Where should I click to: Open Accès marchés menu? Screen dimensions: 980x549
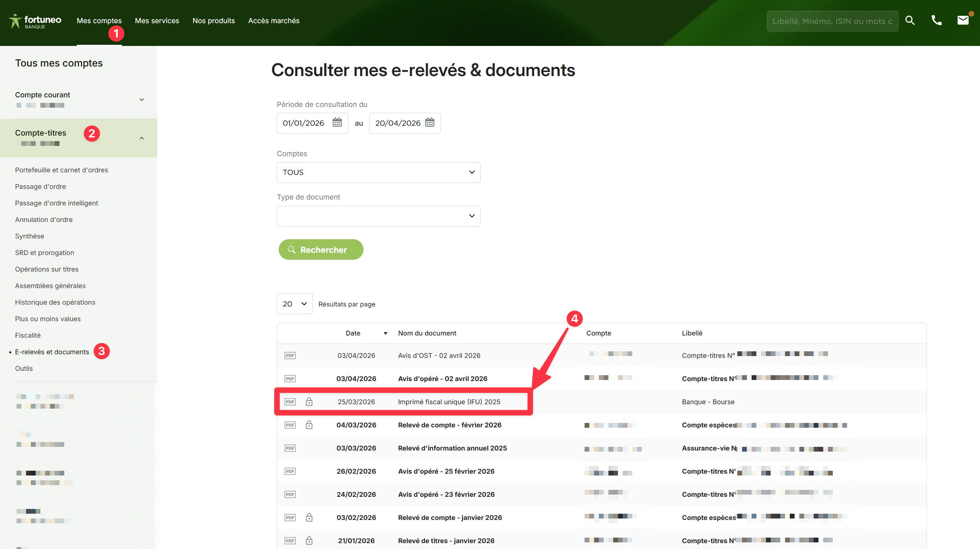tap(274, 21)
